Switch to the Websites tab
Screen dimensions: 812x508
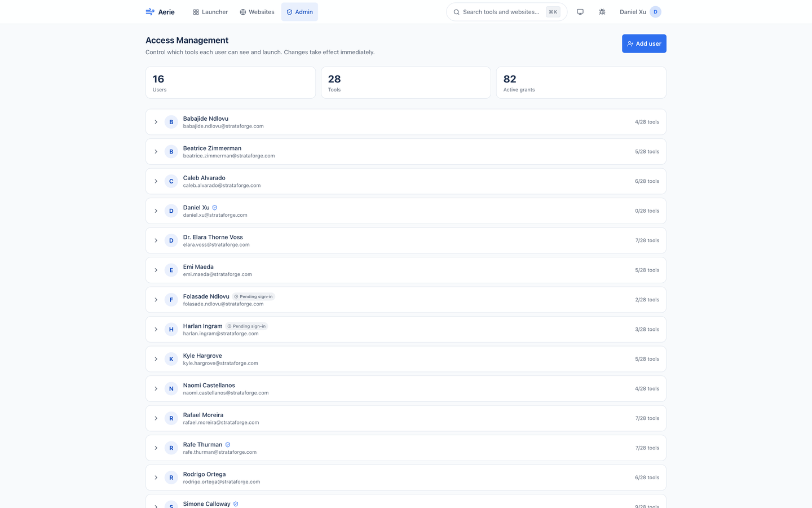coord(257,12)
